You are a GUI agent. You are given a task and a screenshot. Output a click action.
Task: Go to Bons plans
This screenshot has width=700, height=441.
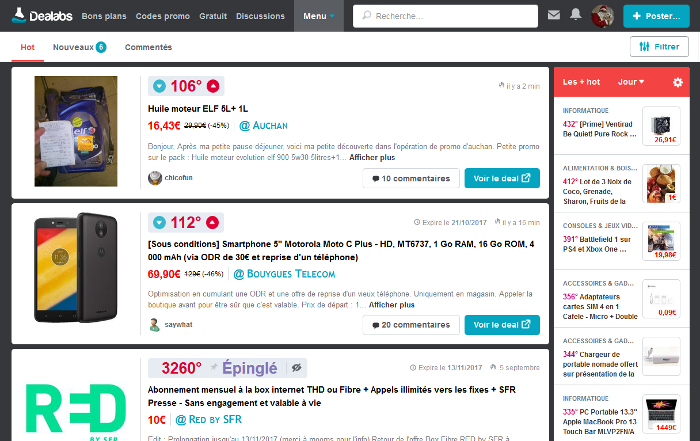click(x=104, y=16)
